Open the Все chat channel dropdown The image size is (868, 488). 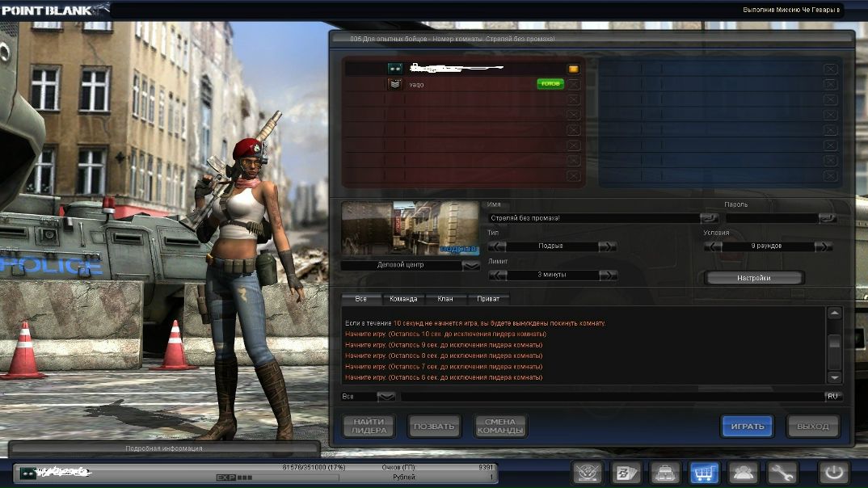(386, 396)
